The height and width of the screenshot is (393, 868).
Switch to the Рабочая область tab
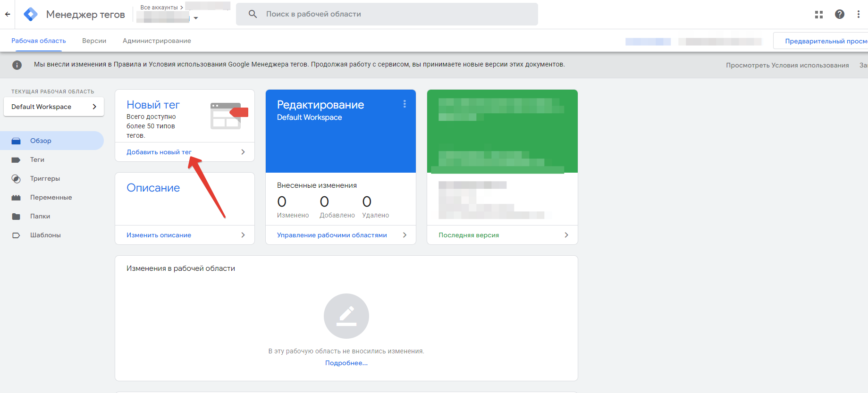point(39,41)
